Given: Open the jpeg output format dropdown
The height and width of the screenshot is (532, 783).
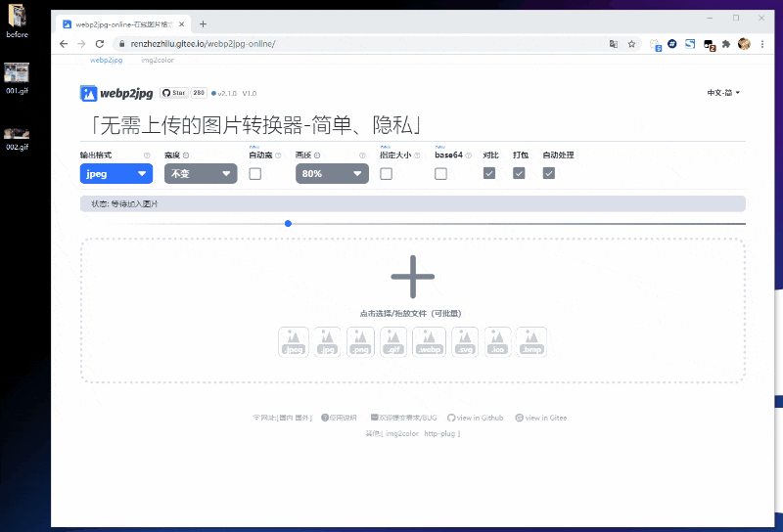Looking at the screenshot, I should point(116,174).
